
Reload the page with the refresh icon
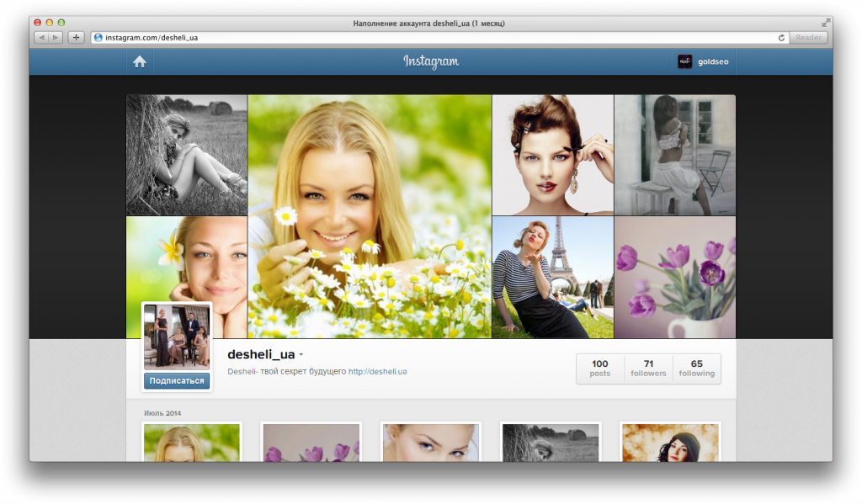click(781, 37)
